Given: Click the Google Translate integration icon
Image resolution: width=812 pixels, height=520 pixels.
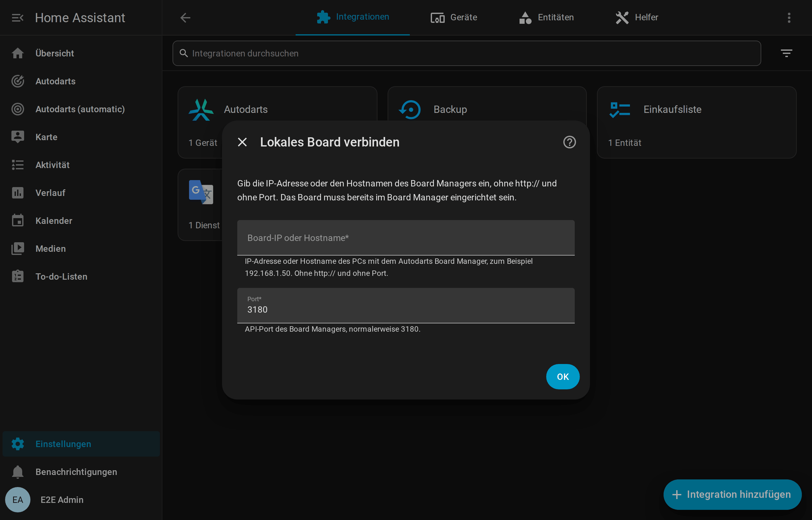Looking at the screenshot, I should [201, 192].
